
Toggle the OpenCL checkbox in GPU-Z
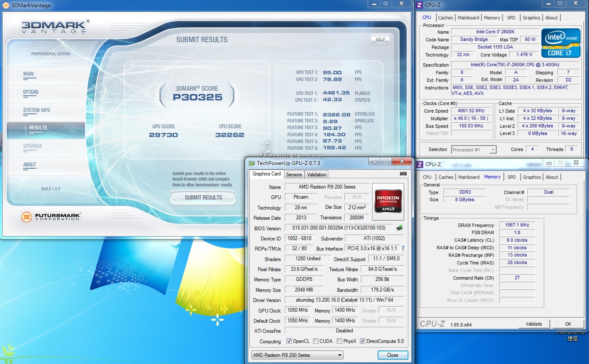point(289,341)
